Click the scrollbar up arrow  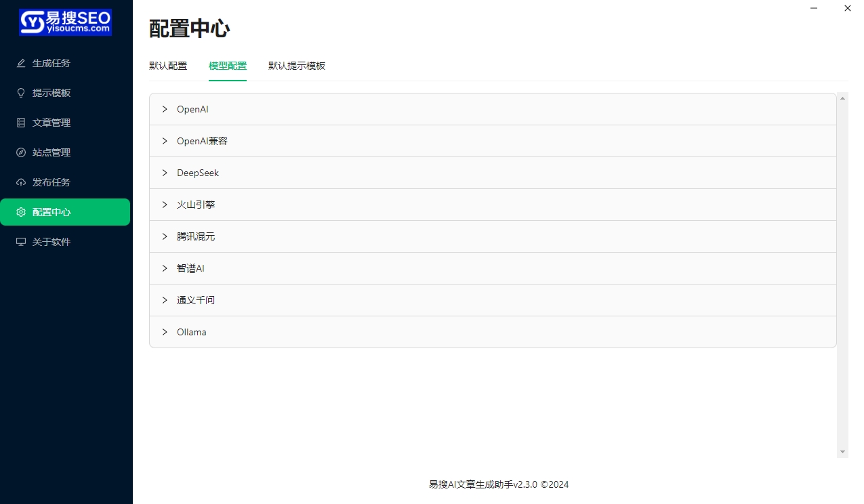842,98
